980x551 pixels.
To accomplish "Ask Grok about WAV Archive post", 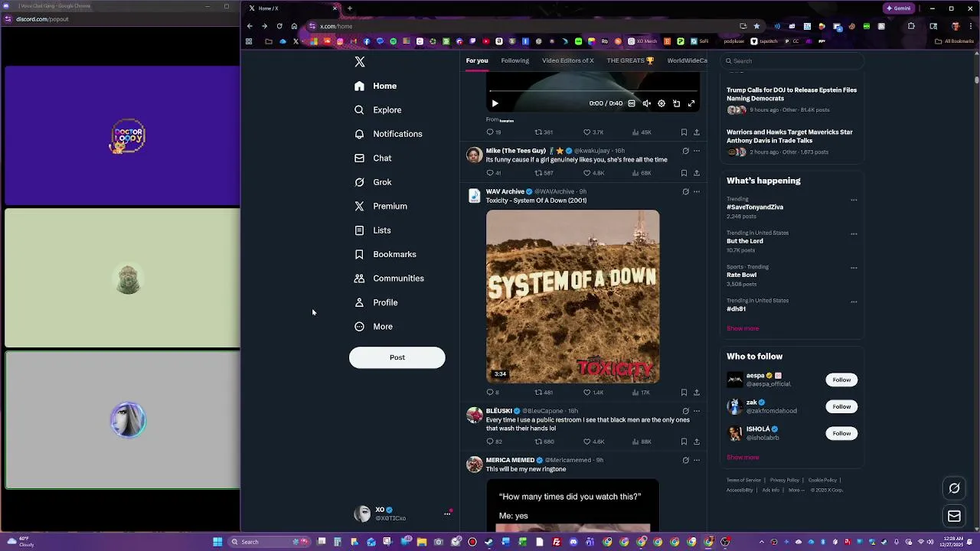I will point(685,192).
